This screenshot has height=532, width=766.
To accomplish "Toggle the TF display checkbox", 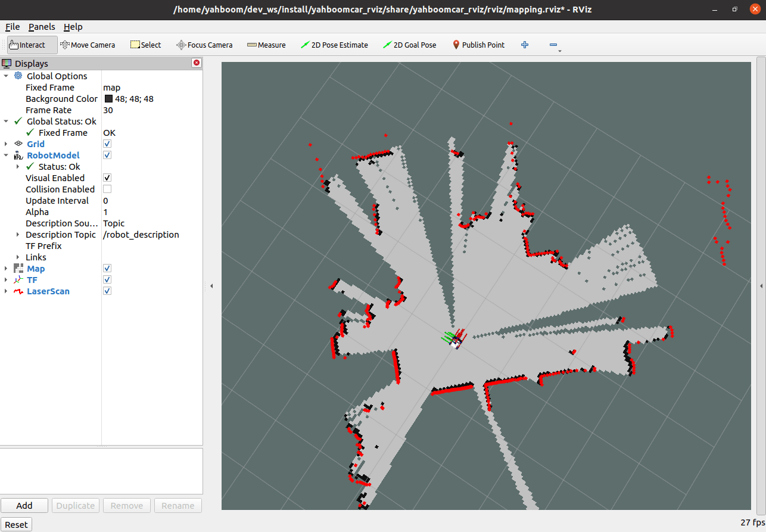I will tap(107, 279).
